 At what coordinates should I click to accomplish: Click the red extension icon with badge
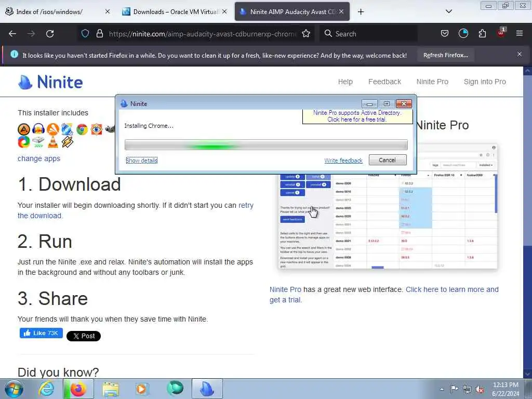coord(501,33)
